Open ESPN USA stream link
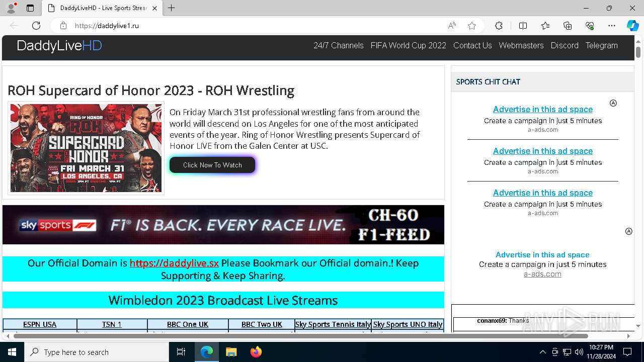644x362 pixels. [x=40, y=324]
